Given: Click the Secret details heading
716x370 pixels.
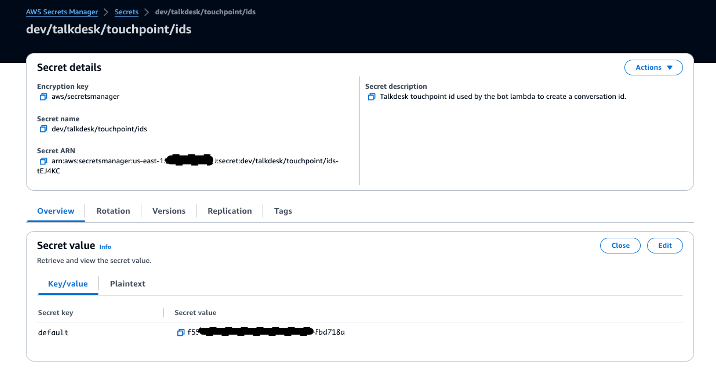Looking at the screenshot, I should pyautogui.click(x=69, y=68).
